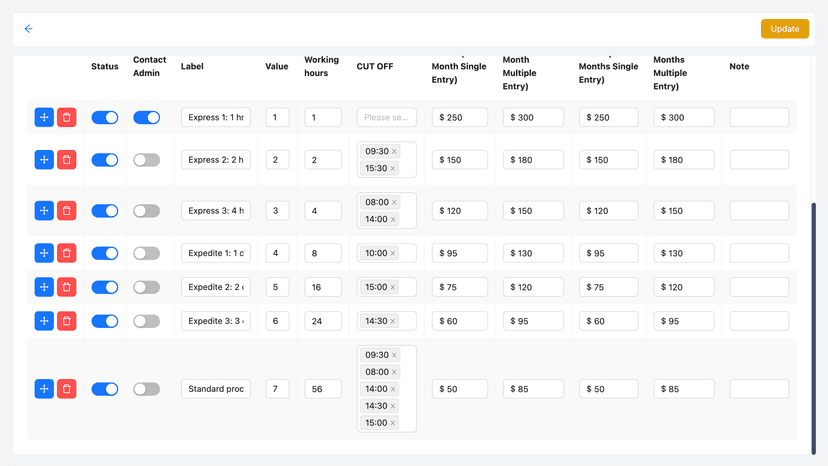Image resolution: width=828 pixels, height=466 pixels.
Task: Click the Working hours field showing 56
Action: click(323, 389)
